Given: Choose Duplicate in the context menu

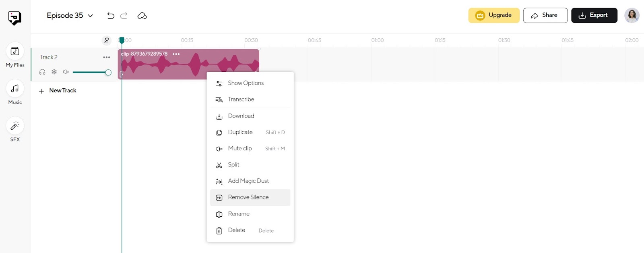Looking at the screenshot, I should tap(250, 132).
